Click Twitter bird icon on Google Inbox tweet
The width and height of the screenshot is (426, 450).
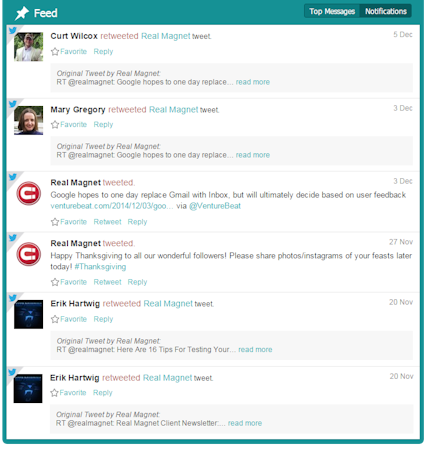pos(13,177)
